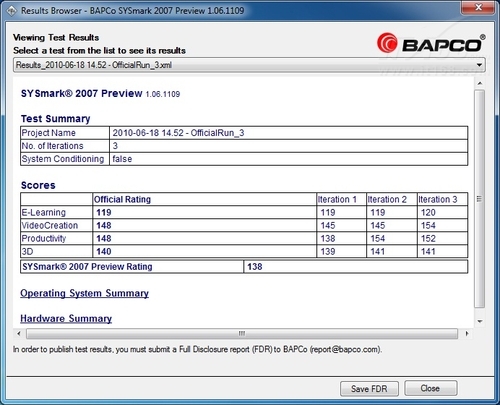The image size is (500, 405).
Task: Open the Hardware Summary link
Action: pos(66,319)
